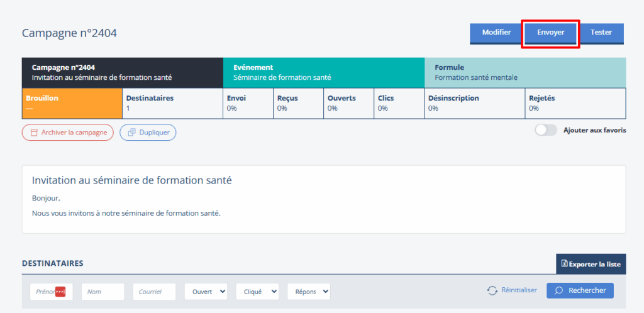Open the Ouvert filter dropdown
Image resolution: width=644 pixels, height=313 pixels.
206,292
